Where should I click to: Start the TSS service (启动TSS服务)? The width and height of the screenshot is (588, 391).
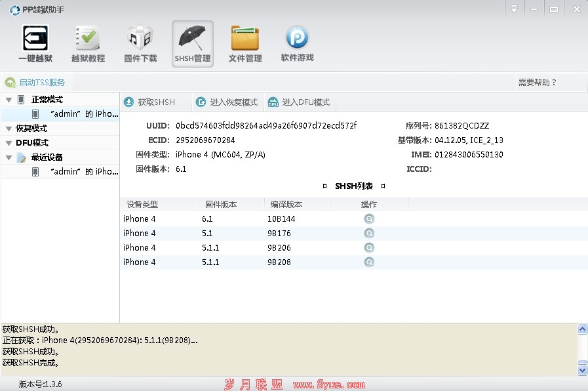point(35,82)
